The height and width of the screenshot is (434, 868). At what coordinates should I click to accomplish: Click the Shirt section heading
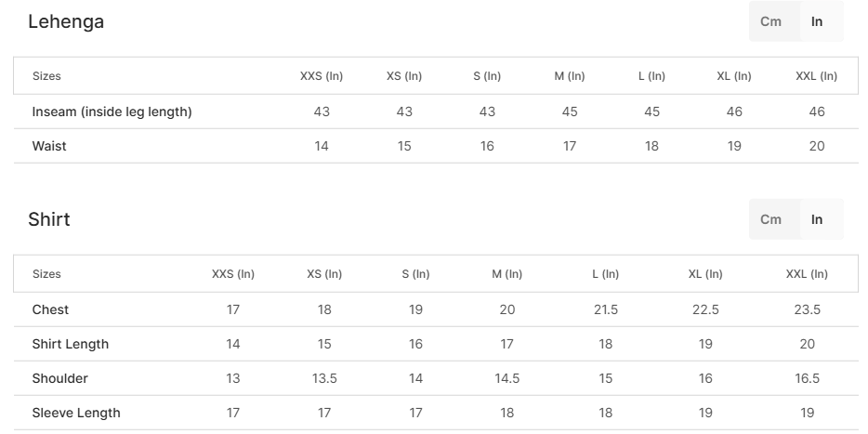pos(48,219)
